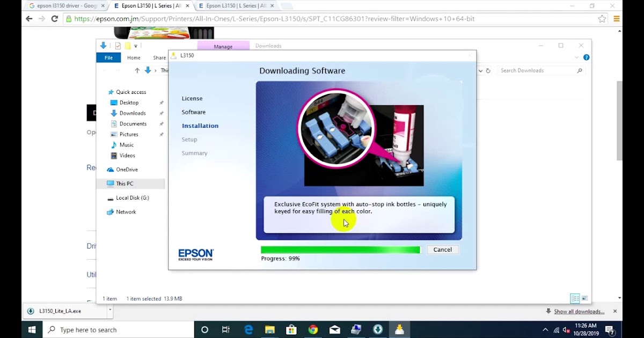Image resolution: width=644 pixels, height=338 pixels.
Task: Click the pin icon beside Desktop
Action: (161, 102)
